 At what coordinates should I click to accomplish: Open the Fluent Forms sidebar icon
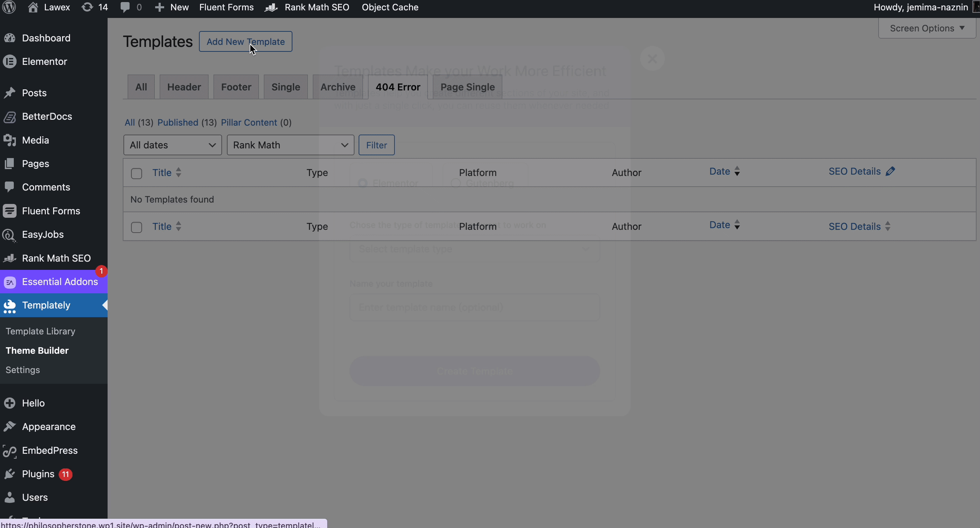(x=10, y=211)
